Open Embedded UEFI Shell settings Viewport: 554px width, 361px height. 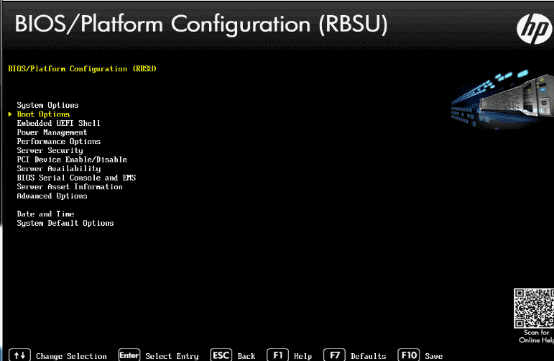(x=59, y=123)
